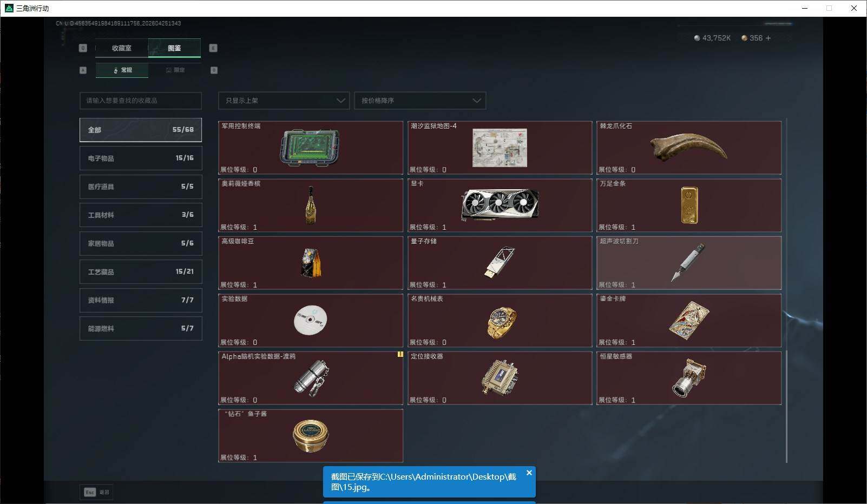
Task: Select the 军用控制终端 item image
Action: click(310, 148)
